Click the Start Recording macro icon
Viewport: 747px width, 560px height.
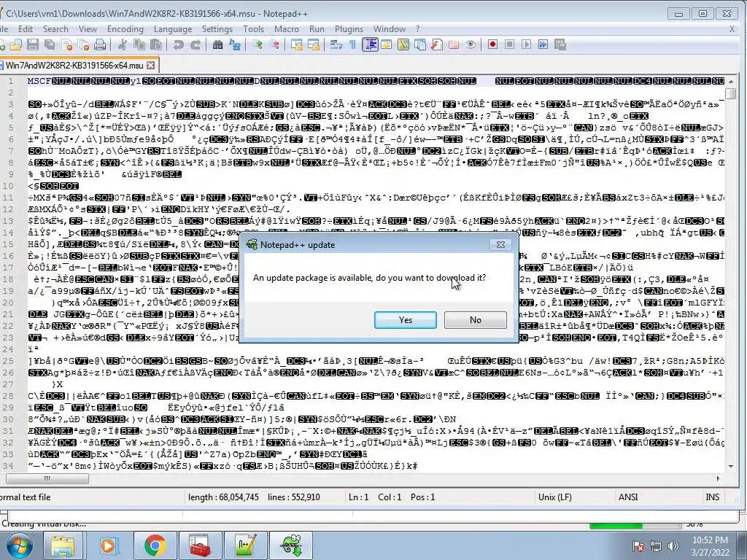492,44
